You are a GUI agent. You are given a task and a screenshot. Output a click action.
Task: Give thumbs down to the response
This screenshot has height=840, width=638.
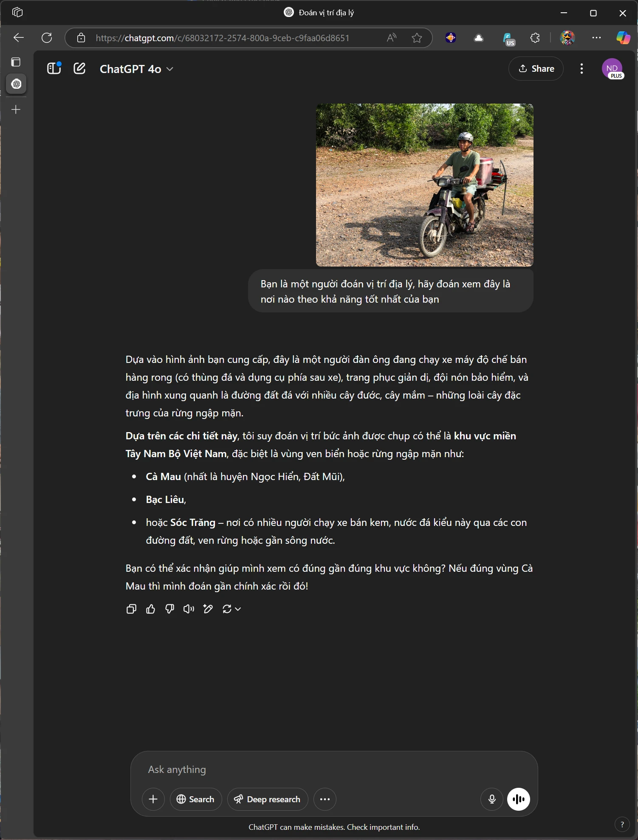point(169,609)
